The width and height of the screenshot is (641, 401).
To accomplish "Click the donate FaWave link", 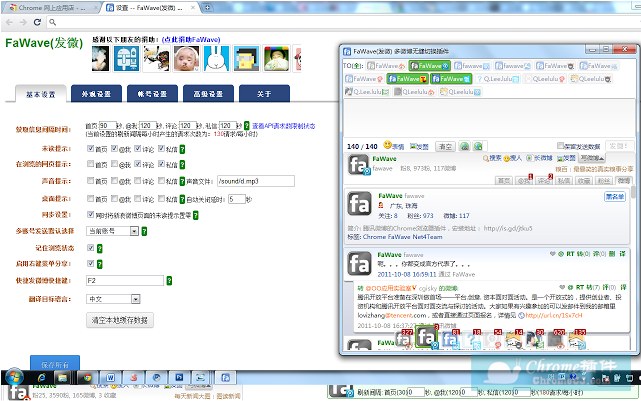I will (x=191, y=40).
